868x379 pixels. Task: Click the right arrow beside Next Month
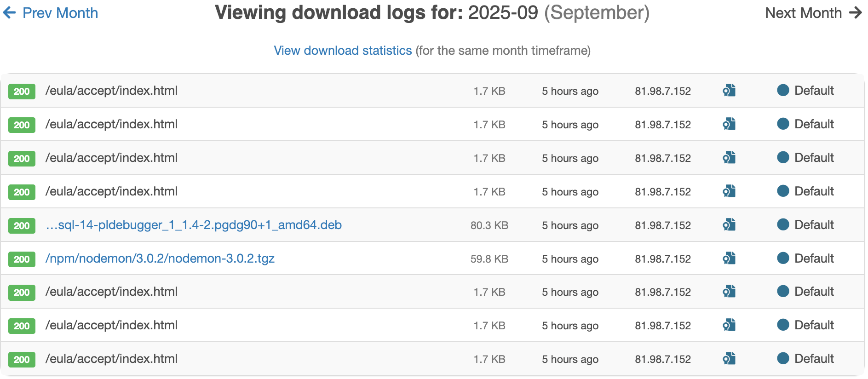[x=856, y=13]
